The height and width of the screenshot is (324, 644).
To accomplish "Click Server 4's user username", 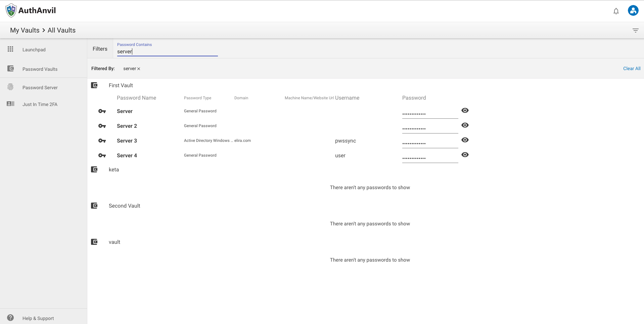I will pyautogui.click(x=340, y=156).
